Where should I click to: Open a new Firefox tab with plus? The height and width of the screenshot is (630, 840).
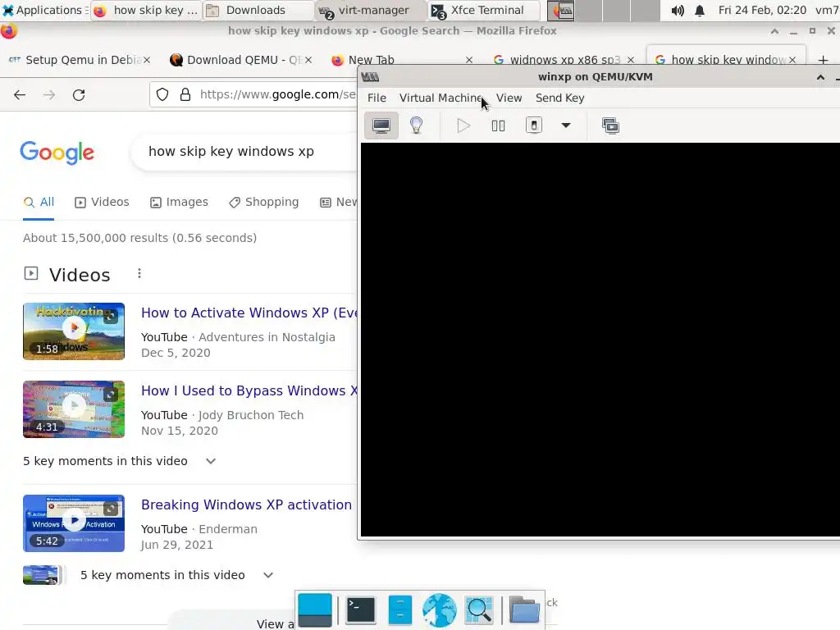click(x=824, y=60)
